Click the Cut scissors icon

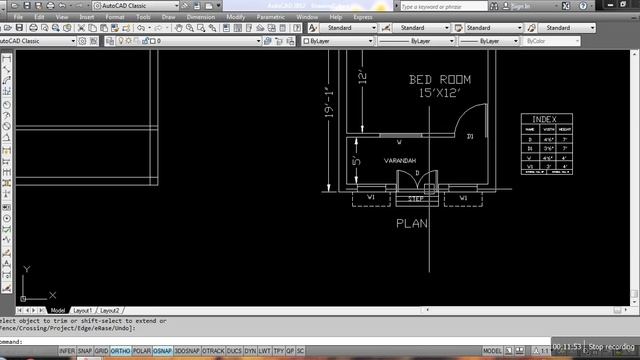81,28
